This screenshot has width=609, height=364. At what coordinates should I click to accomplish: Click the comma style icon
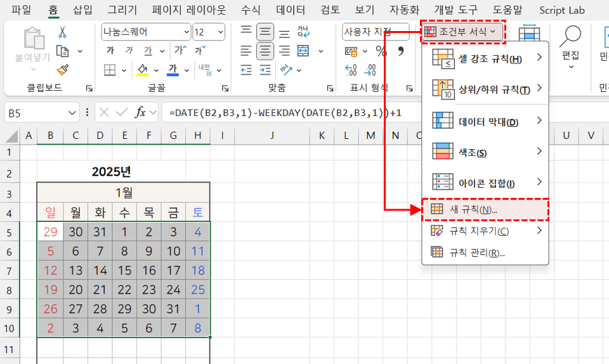pyautogui.click(x=400, y=51)
